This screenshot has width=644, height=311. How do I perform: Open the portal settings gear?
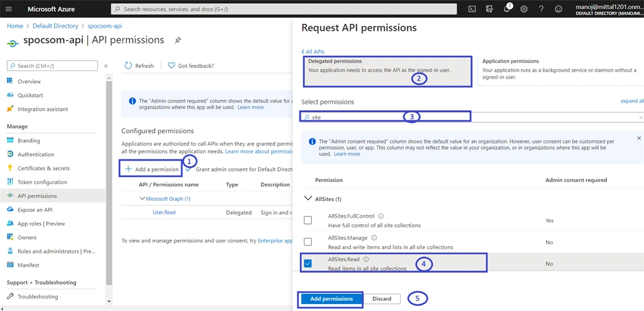(x=524, y=9)
